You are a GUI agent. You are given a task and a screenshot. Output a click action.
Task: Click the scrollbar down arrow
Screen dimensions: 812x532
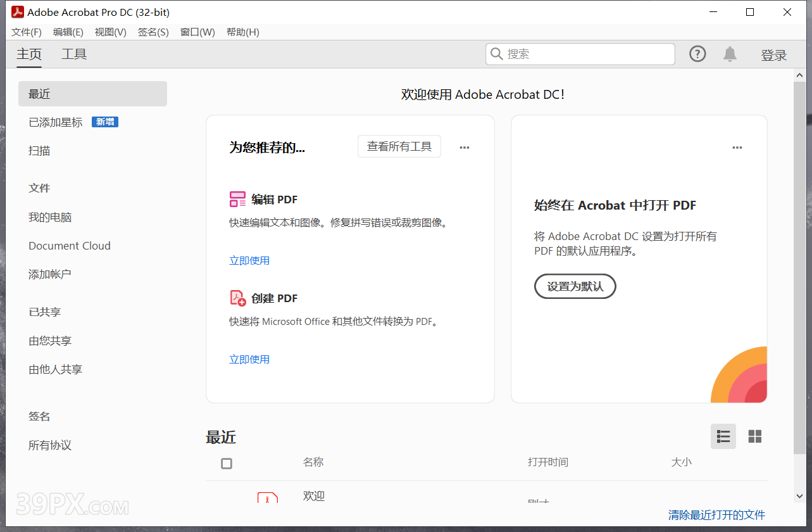(800, 497)
